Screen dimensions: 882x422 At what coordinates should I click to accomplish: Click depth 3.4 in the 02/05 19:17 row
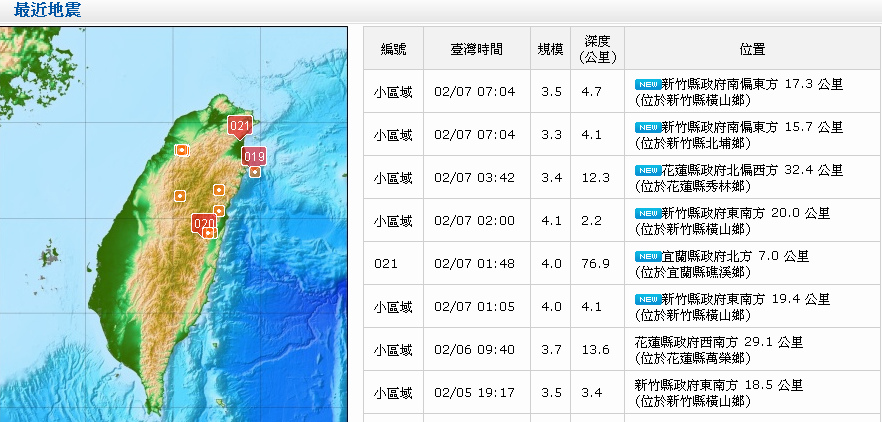592,393
